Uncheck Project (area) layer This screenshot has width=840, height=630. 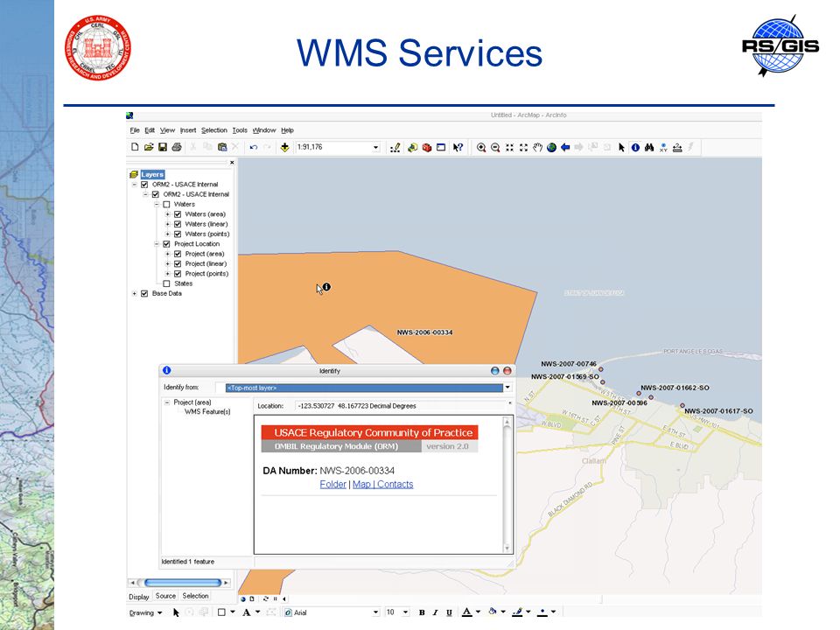click(x=178, y=254)
